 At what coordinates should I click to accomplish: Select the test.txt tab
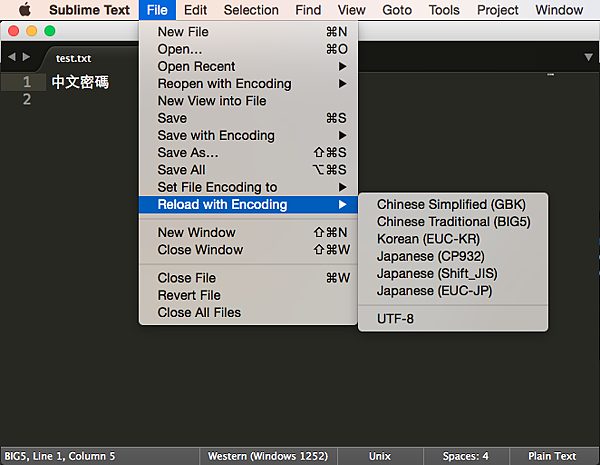click(x=73, y=58)
